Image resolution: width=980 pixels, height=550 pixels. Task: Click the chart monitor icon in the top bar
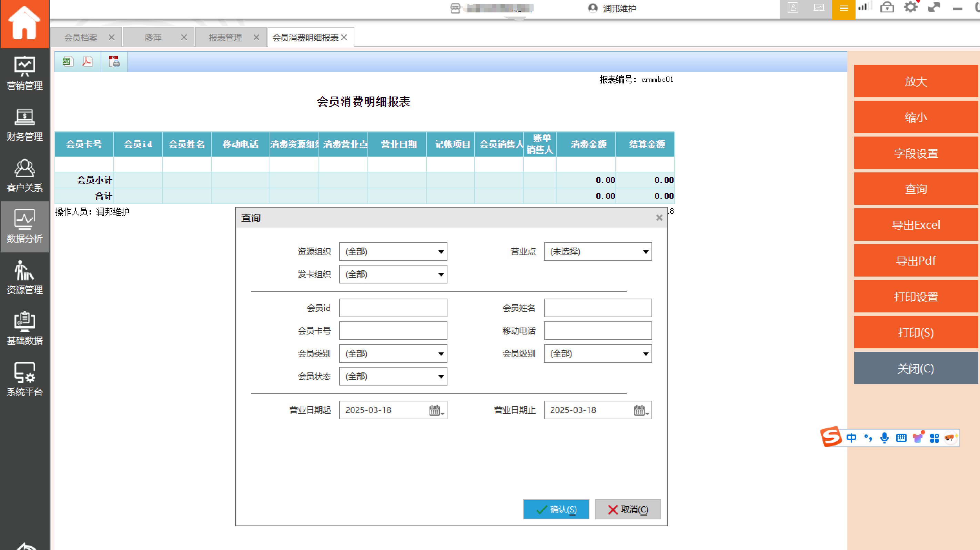[819, 8]
